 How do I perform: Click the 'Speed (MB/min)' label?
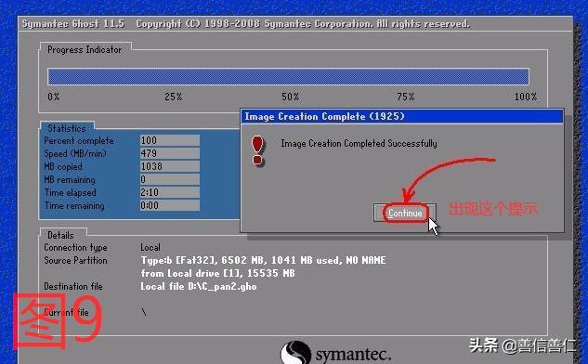point(75,154)
